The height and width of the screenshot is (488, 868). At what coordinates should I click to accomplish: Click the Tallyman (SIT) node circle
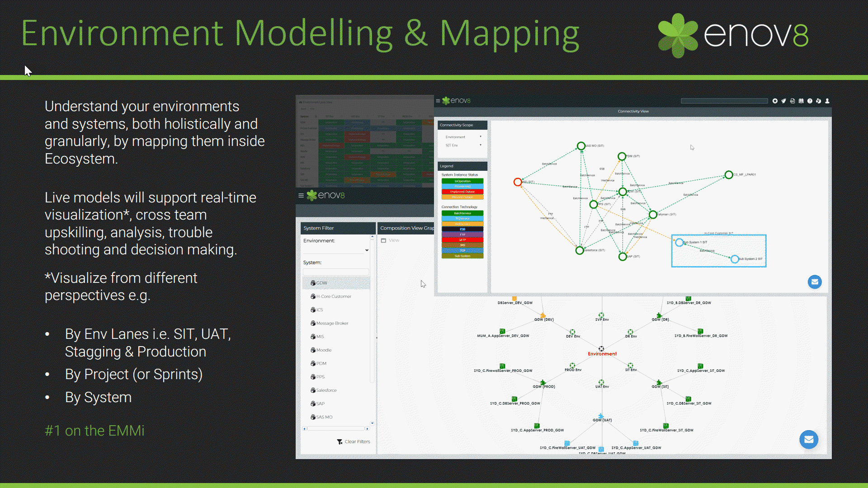tap(653, 215)
